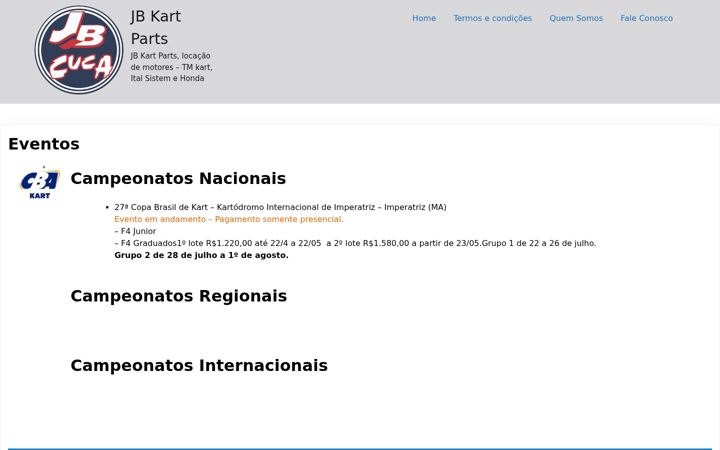Open Fale Conosco contact page
This screenshot has height=450, width=720.
pos(647,18)
